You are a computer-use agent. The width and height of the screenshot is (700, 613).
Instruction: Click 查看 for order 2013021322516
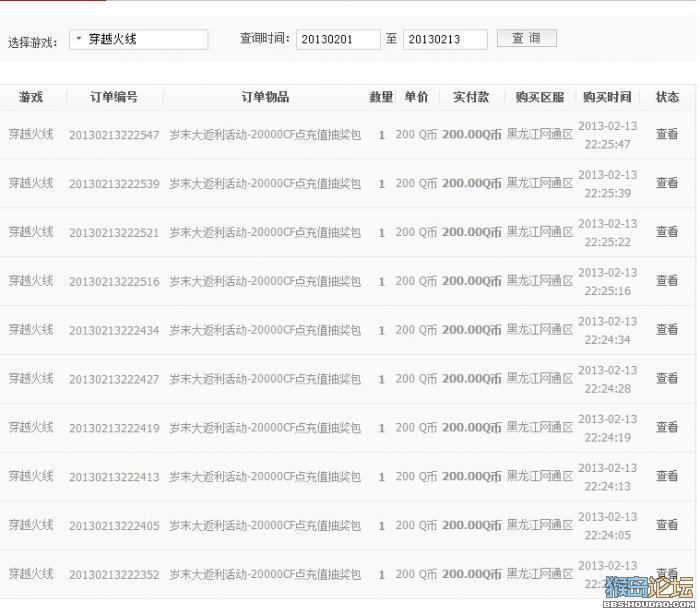click(667, 280)
